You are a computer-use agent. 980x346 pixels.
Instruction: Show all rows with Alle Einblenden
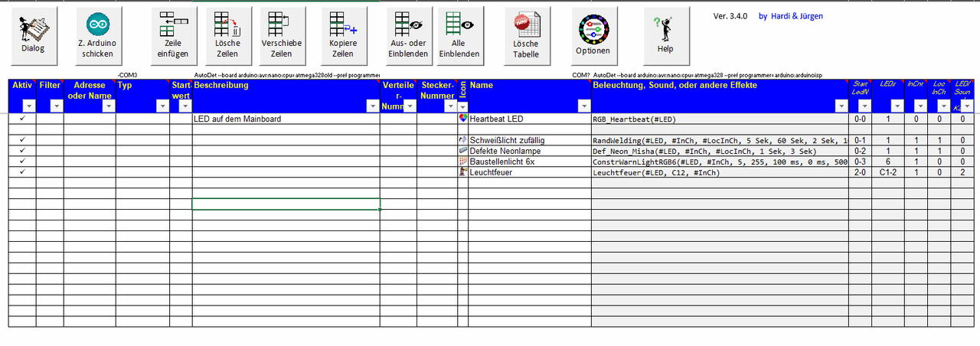pos(459,34)
